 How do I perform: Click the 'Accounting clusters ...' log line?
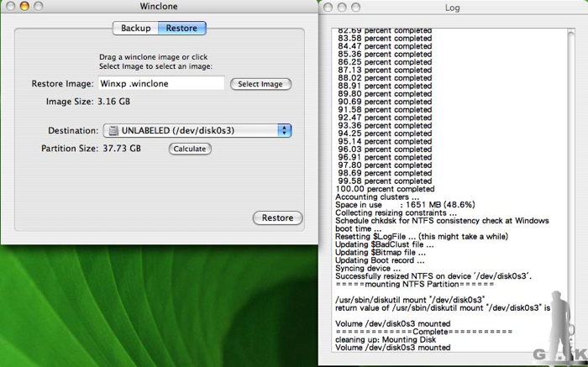pyautogui.click(x=377, y=197)
